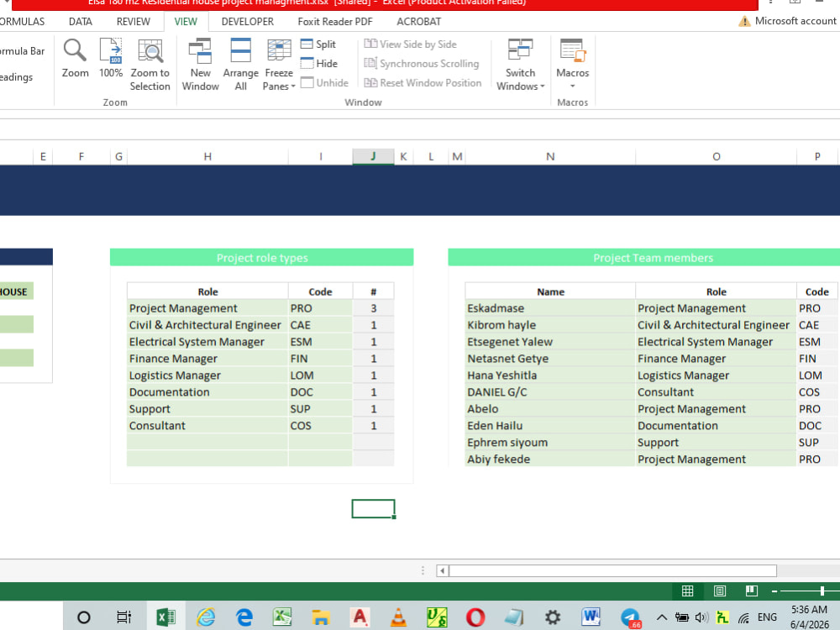
Task: Select column O header
Action: click(x=717, y=156)
